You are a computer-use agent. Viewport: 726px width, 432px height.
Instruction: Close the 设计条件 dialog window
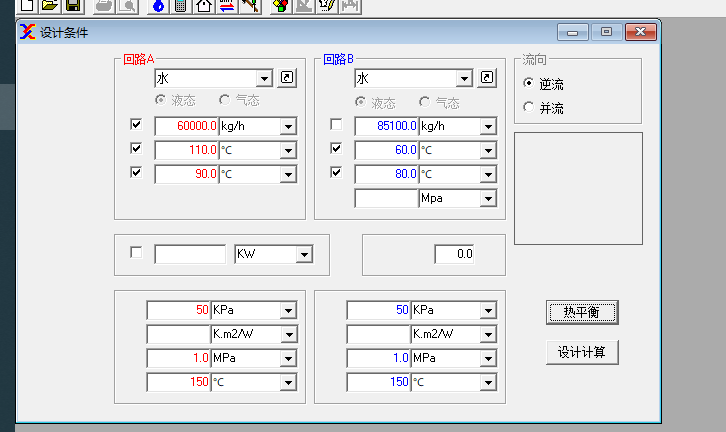(640, 32)
